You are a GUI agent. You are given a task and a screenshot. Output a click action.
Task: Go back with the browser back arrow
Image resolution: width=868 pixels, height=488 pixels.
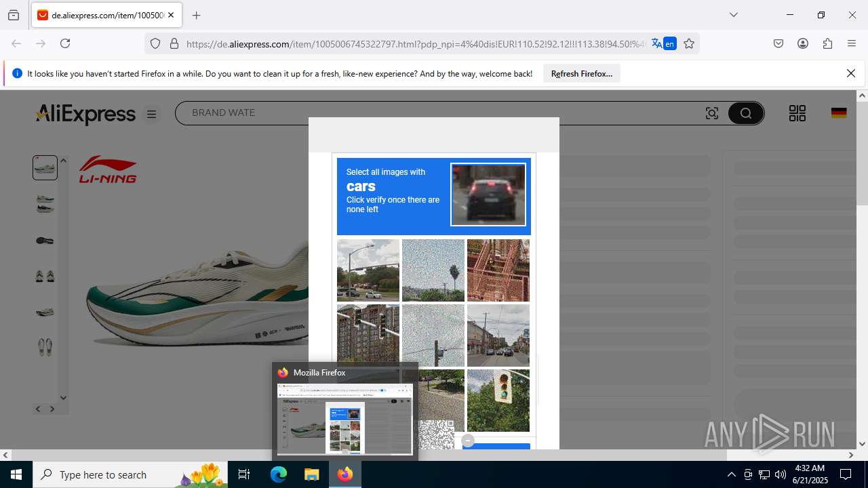[x=16, y=43]
